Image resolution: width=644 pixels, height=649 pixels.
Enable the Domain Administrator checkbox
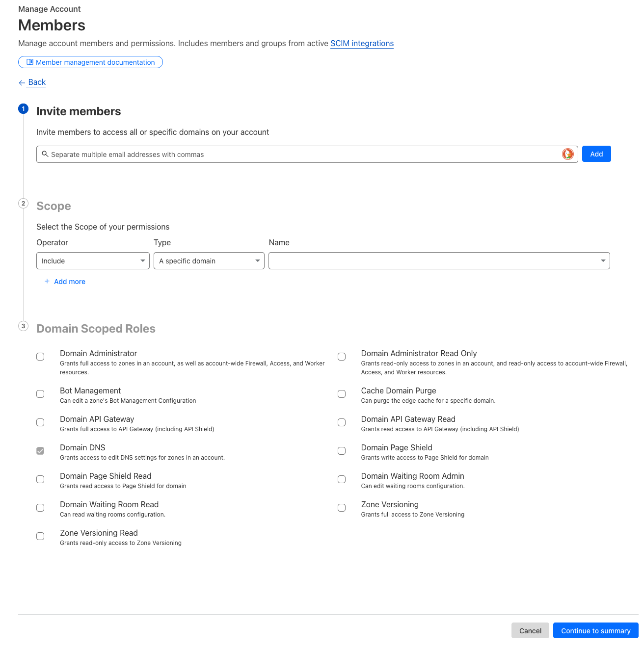click(40, 357)
